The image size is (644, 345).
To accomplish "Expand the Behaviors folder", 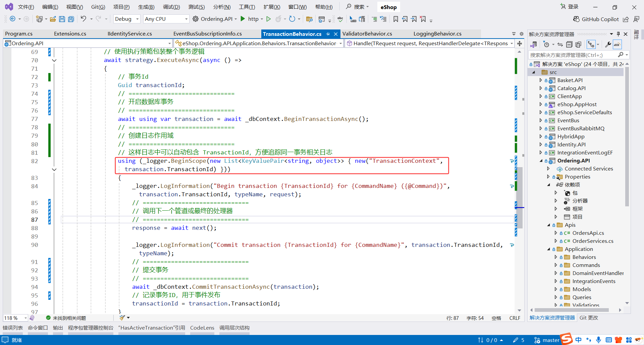I will pos(556,257).
